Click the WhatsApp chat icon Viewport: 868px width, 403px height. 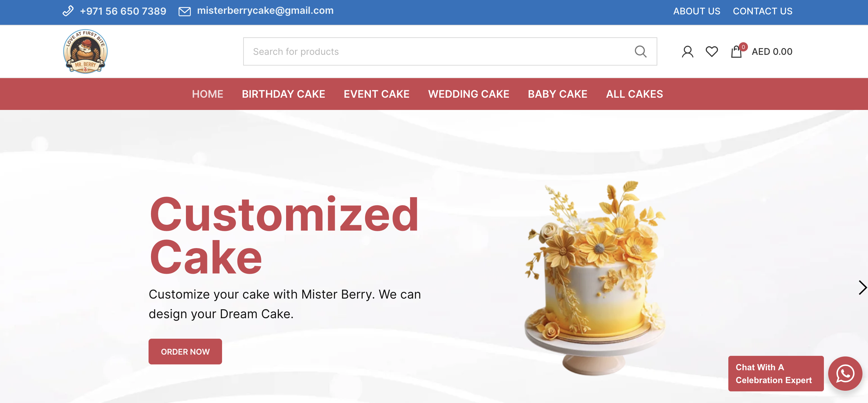pyautogui.click(x=845, y=373)
